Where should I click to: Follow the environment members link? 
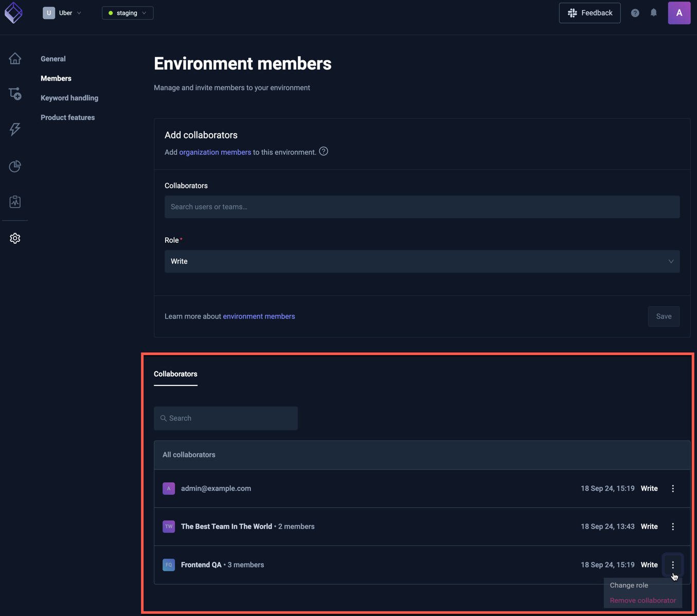pyautogui.click(x=259, y=316)
